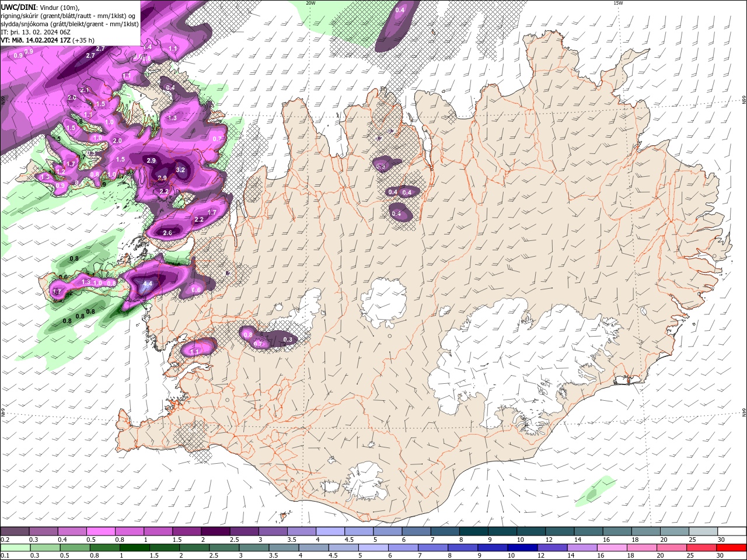Screen dimensions: 747x560
Task: Pick the 8 swatch in lower rain scale
Action: [x=463, y=548]
